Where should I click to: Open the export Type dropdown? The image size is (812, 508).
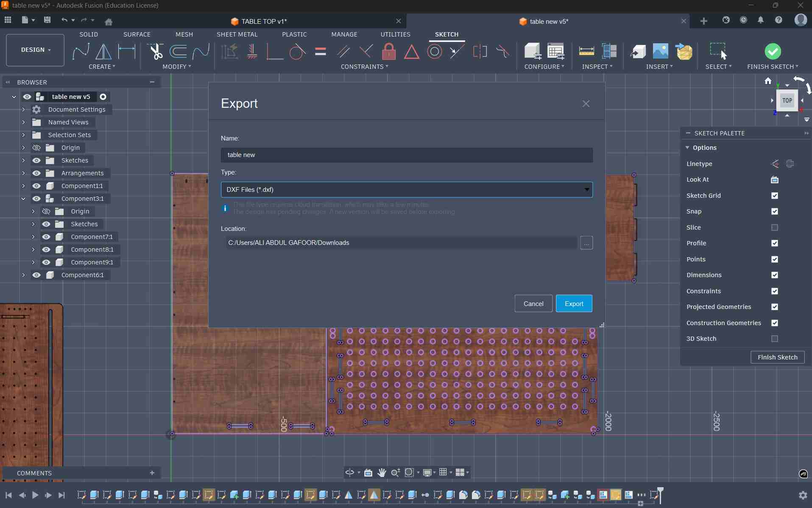pyautogui.click(x=406, y=190)
